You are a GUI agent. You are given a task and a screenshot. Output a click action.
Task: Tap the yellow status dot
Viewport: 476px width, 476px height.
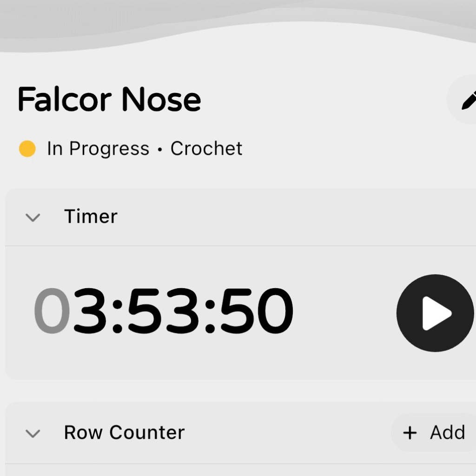pos(27,149)
